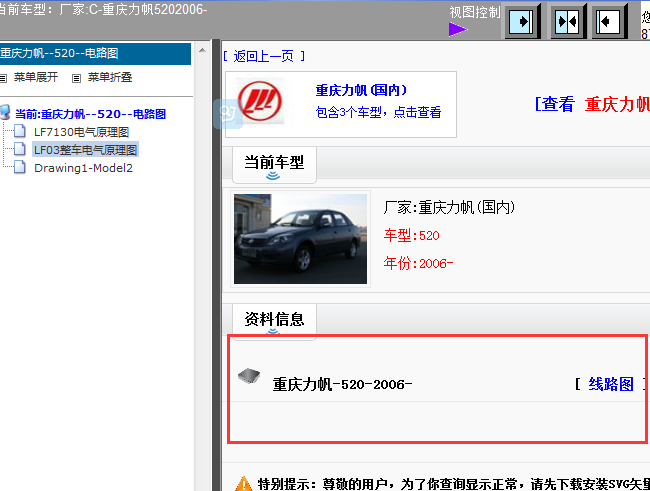Click the page icon beside LF03整车电气原理图
The height and width of the screenshot is (491, 650).
click(x=20, y=149)
